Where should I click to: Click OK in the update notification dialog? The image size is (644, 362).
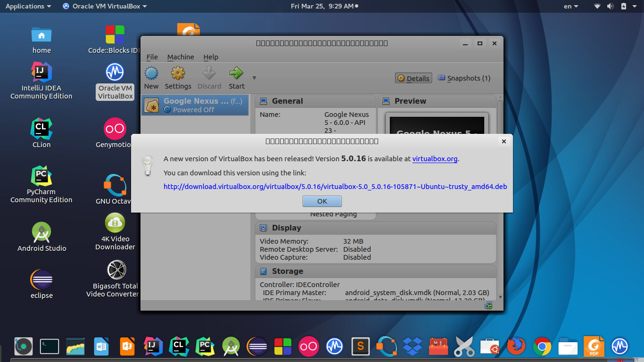pos(322,201)
